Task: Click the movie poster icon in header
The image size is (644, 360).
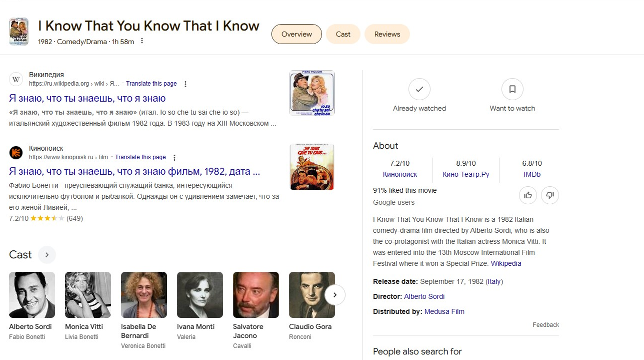Action: point(19,32)
